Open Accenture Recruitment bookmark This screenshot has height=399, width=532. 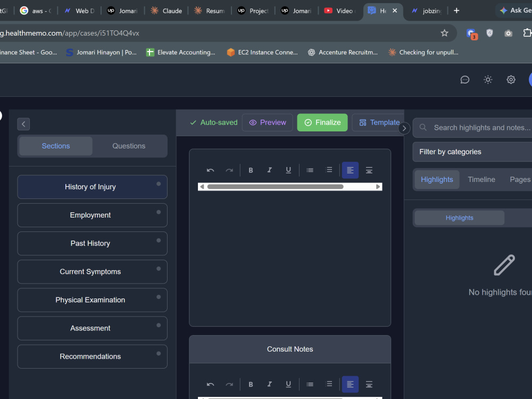click(343, 52)
